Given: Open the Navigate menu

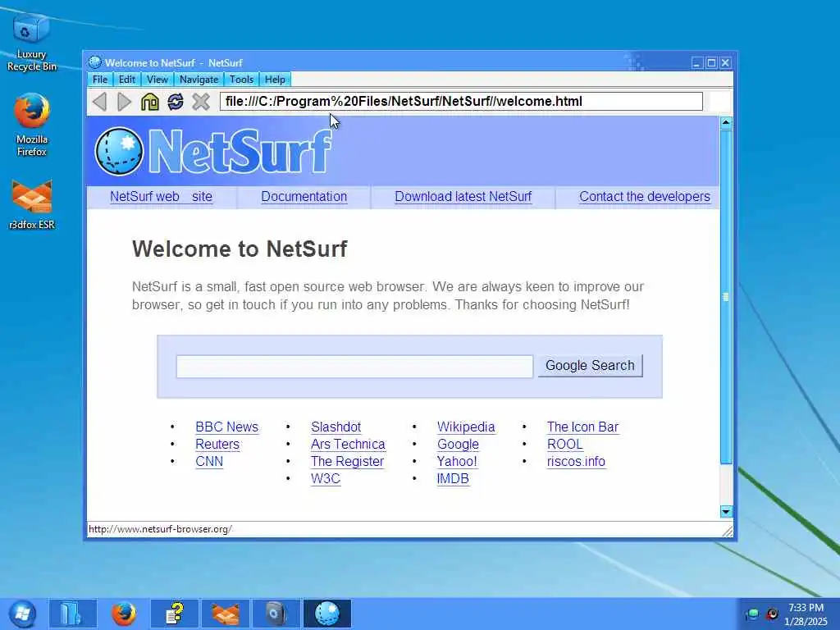Looking at the screenshot, I should [x=199, y=80].
